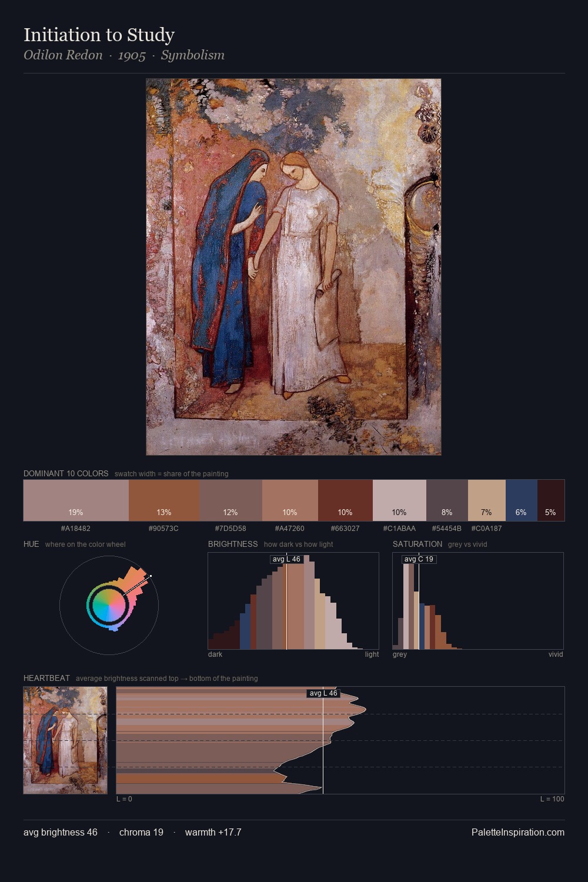Pick the 12% swatch #7D5D58
The height and width of the screenshot is (882, 588).
pyautogui.click(x=230, y=500)
